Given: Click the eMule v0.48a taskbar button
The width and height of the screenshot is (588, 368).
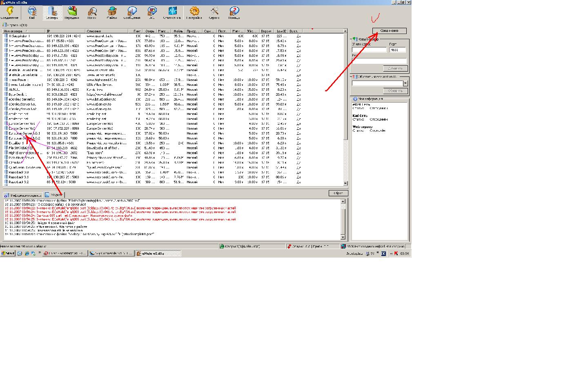Looking at the screenshot, I should [158, 254].
